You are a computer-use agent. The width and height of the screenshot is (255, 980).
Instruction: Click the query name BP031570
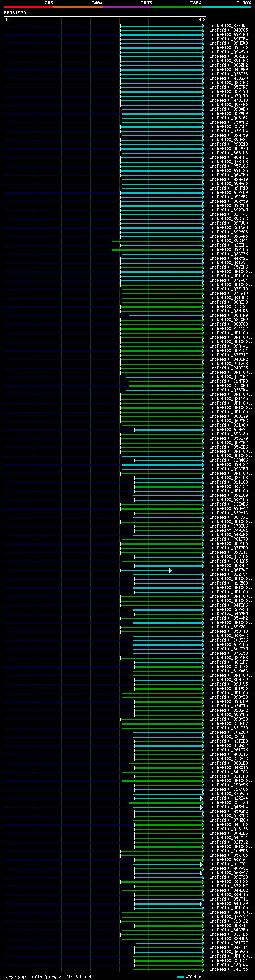pos(15,13)
